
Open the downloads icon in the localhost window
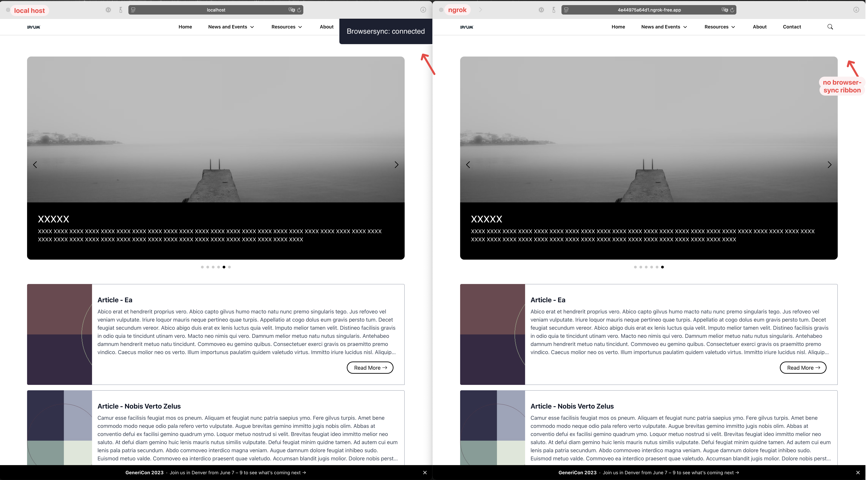[x=423, y=10]
